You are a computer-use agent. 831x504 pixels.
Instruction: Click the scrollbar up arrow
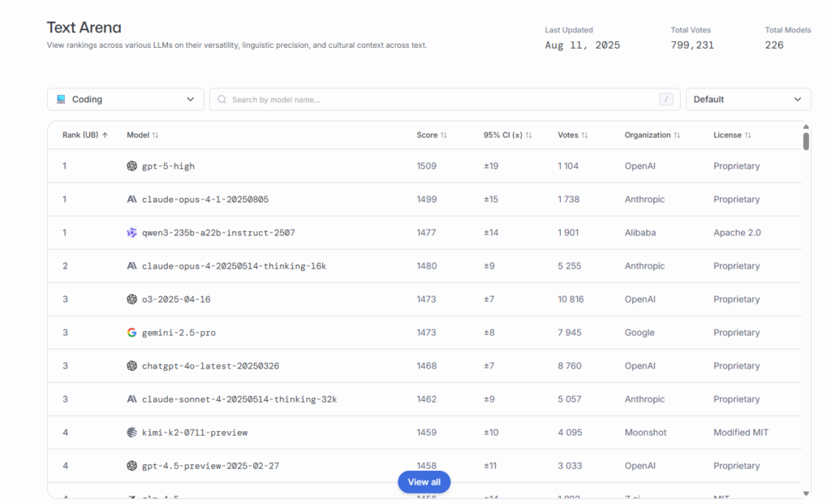pos(806,127)
